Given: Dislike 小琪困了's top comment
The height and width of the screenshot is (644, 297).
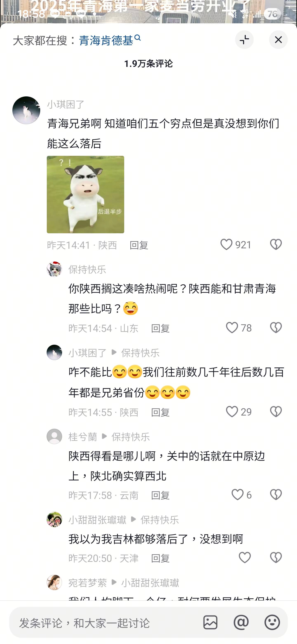Looking at the screenshot, I should click(x=276, y=244).
